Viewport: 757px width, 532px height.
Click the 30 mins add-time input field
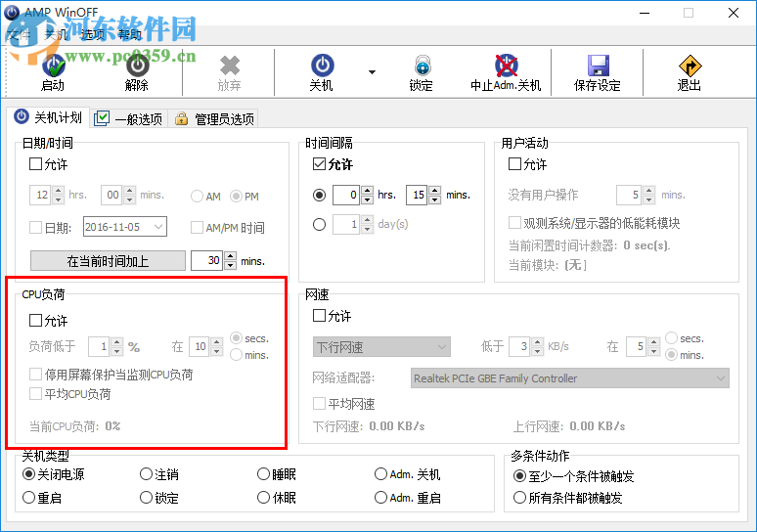(206, 261)
